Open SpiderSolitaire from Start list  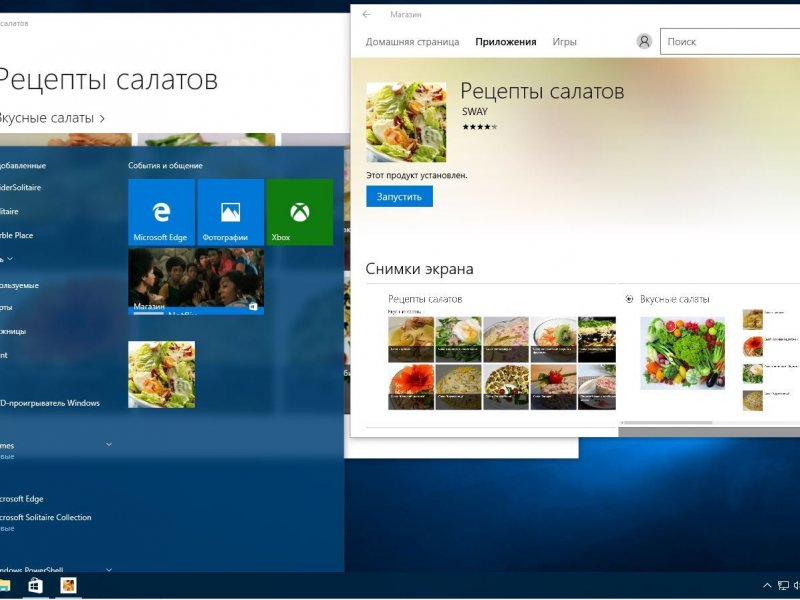pyautogui.click(x=20, y=187)
